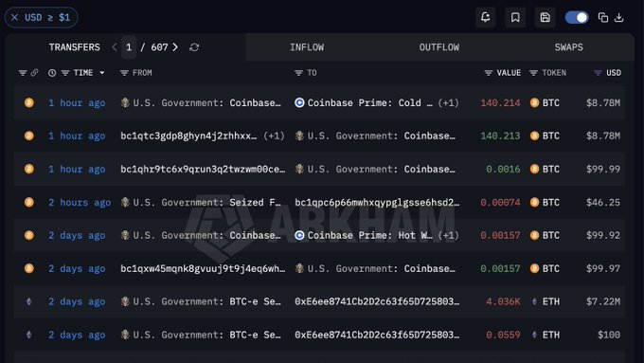This screenshot has width=644, height=363.
Task: Click the value 140.213 in green
Action: tap(500, 136)
